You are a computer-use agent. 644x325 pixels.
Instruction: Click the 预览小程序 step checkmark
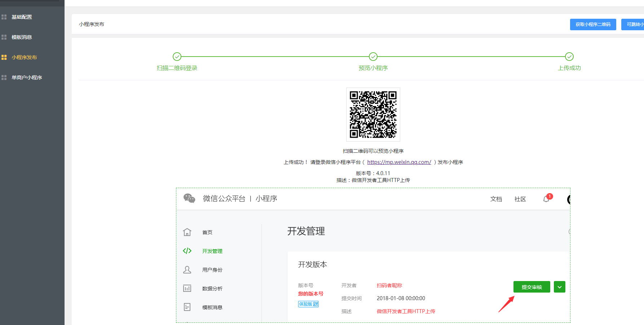(x=373, y=57)
